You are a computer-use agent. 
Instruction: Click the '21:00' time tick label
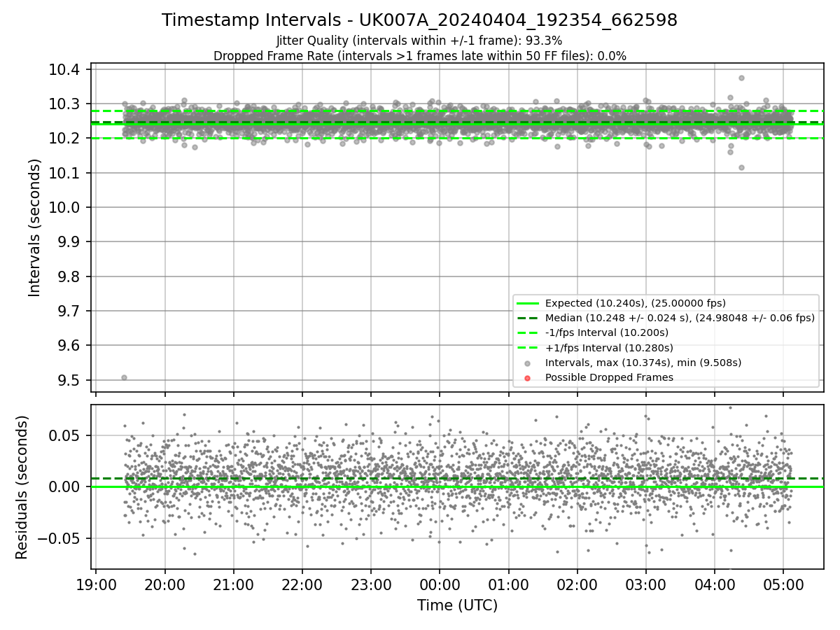[x=233, y=584]
